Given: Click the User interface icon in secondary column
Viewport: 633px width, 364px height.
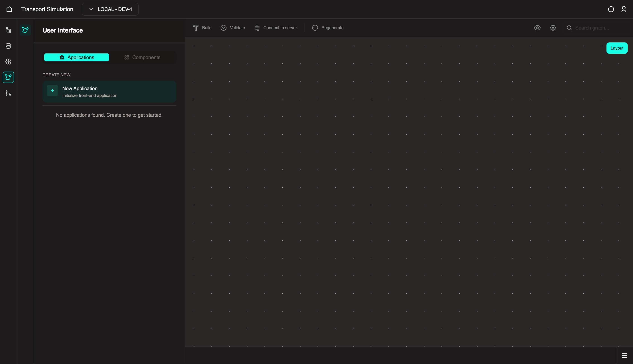Looking at the screenshot, I should click(x=25, y=30).
